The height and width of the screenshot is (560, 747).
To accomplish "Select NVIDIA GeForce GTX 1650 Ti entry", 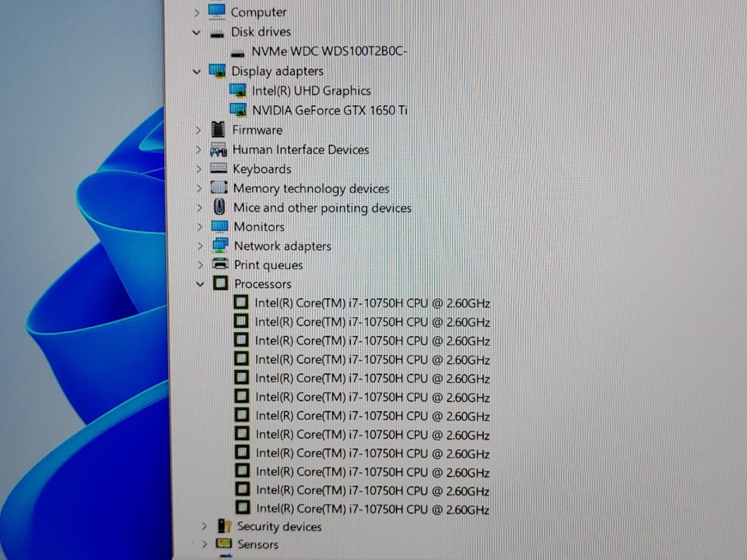I will point(330,111).
